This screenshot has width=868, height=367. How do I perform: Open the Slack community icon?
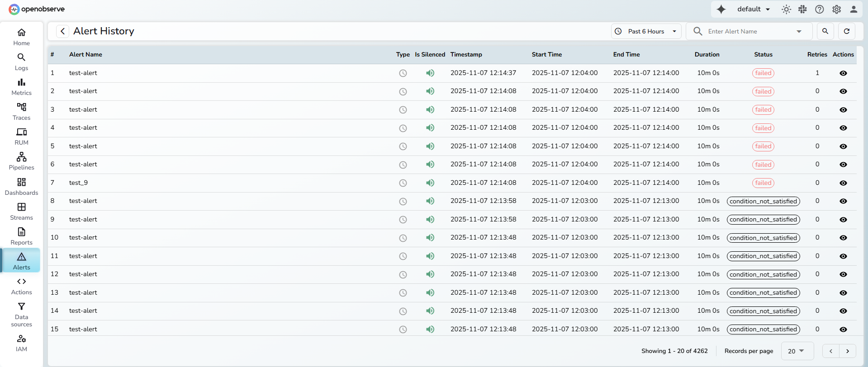tap(803, 9)
